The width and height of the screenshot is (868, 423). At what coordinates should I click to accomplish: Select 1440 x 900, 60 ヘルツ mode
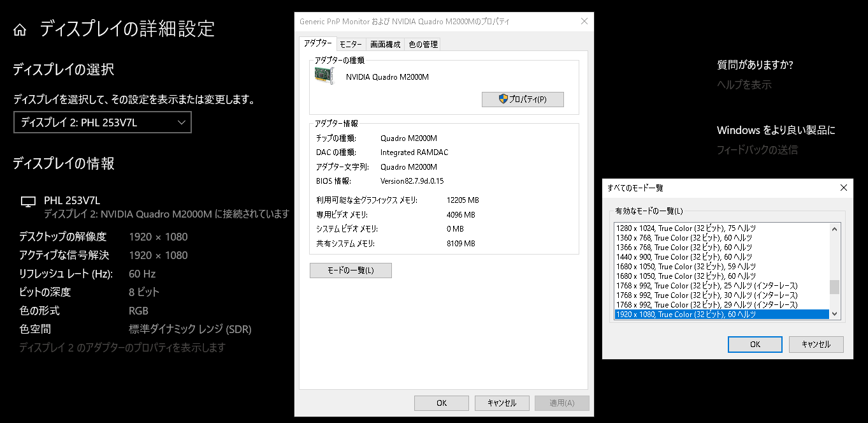[x=721, y=256]
